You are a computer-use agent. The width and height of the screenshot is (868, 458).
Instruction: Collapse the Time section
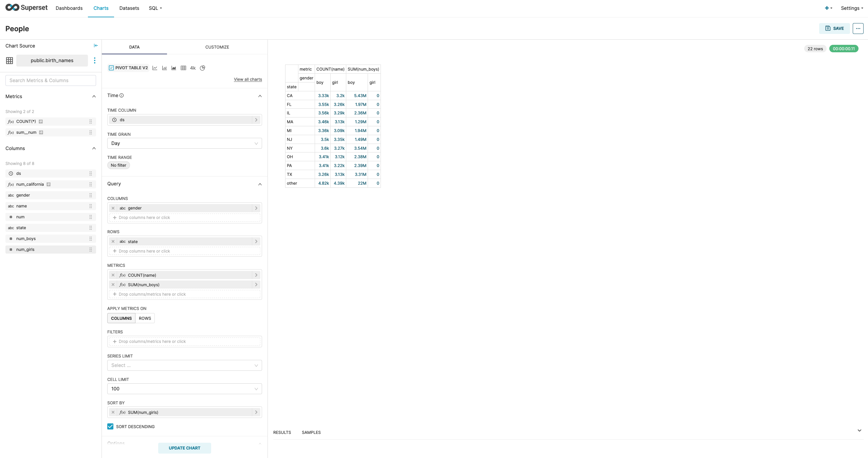260,96
